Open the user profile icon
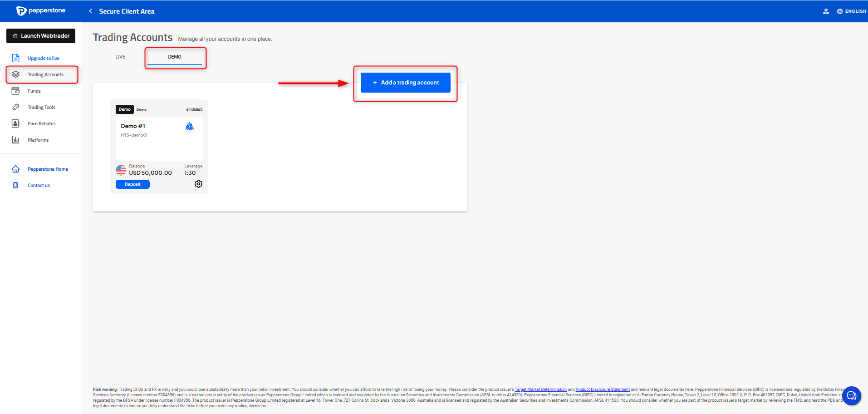Image resolution: width=868 pixels, height=414 pixels. tap(826, 11)
